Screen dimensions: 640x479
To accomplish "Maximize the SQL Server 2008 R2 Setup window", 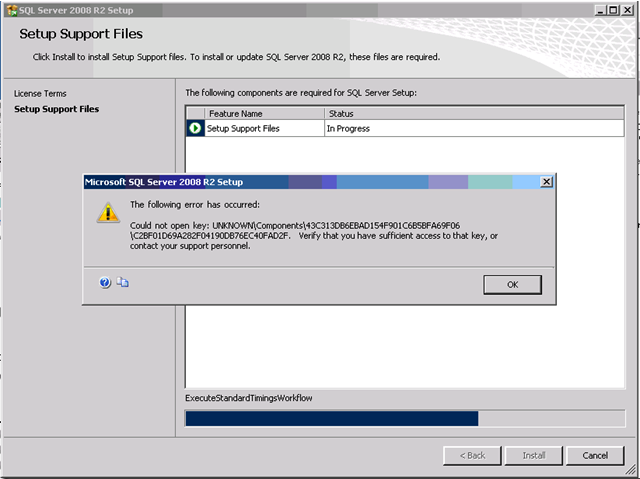I will click(x=613, y=10).
